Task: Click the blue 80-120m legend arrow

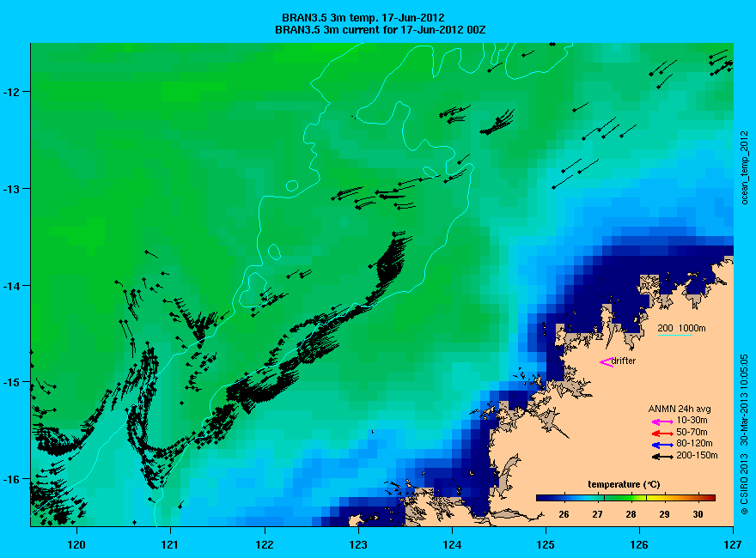Action: (x=662, y=446)
